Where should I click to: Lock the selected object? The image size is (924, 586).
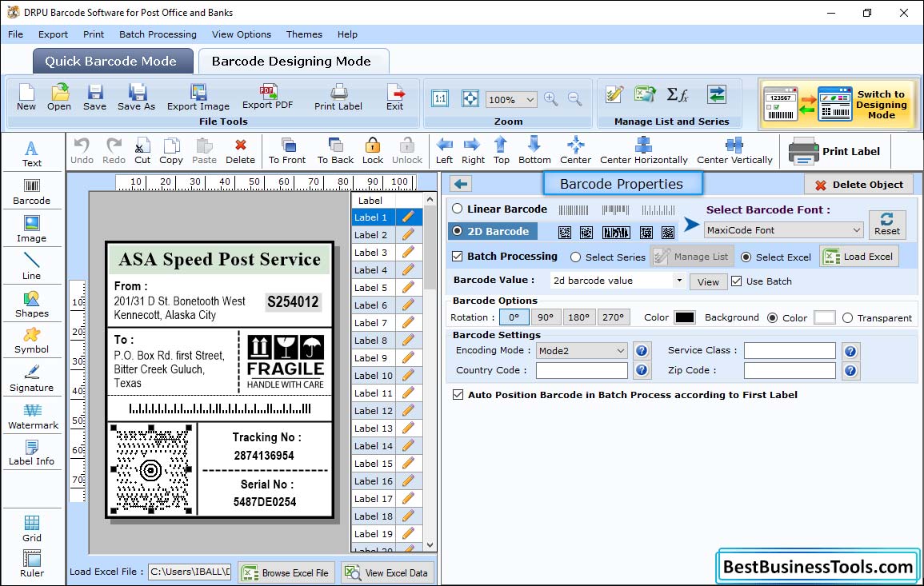tap(373, 151)
